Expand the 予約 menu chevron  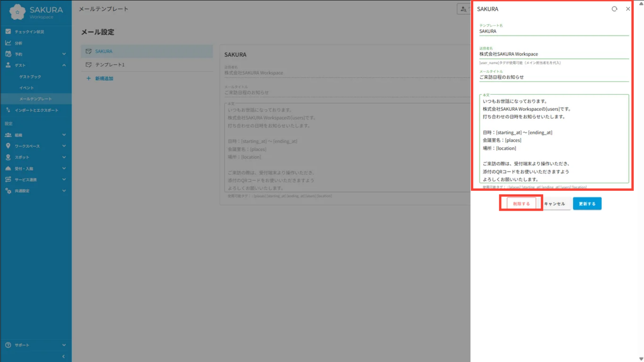[64, 54]
